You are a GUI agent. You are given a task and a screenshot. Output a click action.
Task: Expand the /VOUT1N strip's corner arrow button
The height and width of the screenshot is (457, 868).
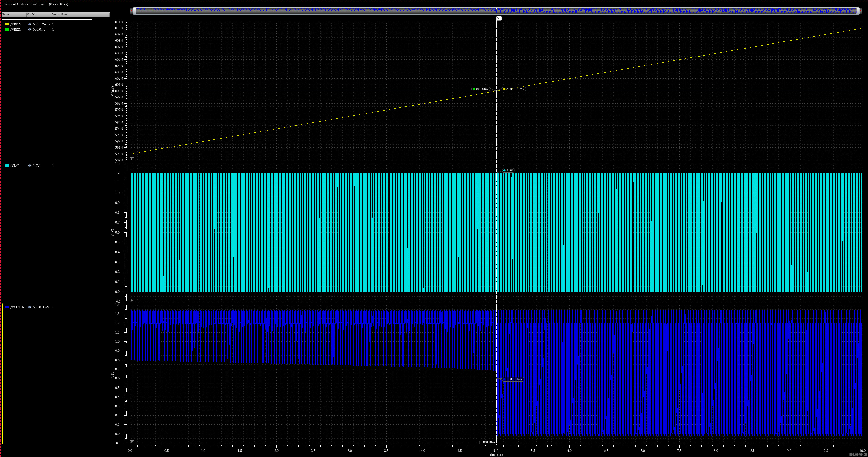click(132, 442)
